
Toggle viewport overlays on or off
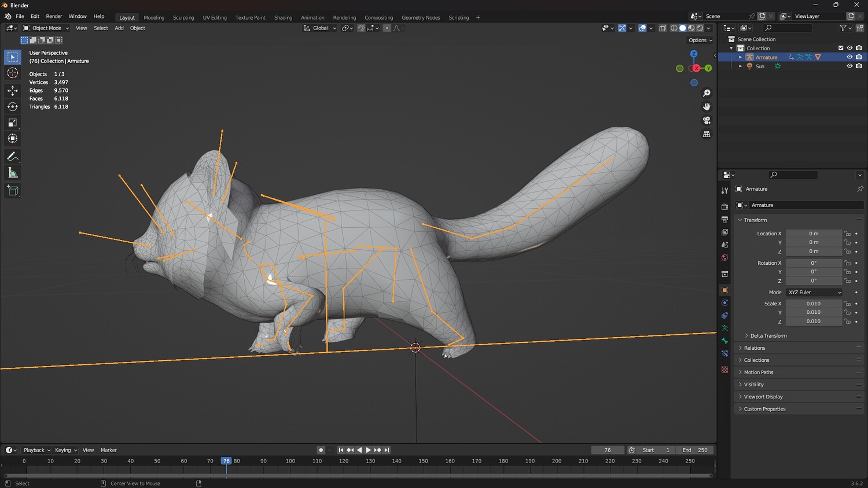coord(642,28)
